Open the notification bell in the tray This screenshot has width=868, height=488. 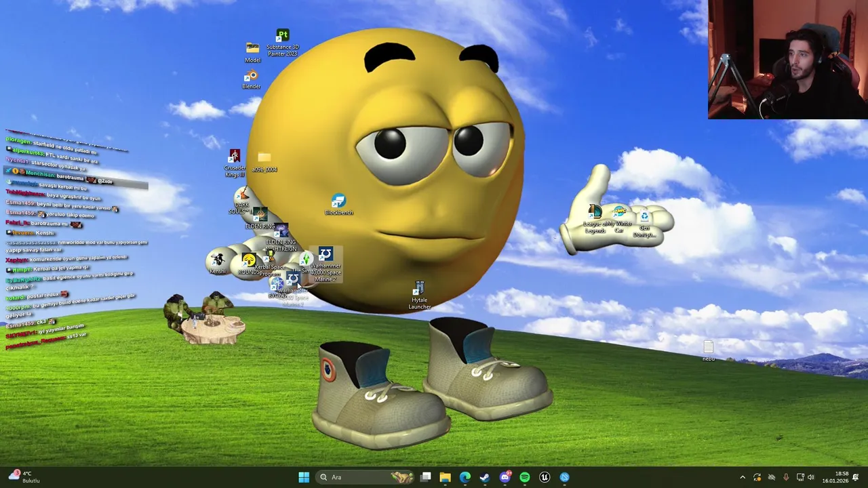856,477
